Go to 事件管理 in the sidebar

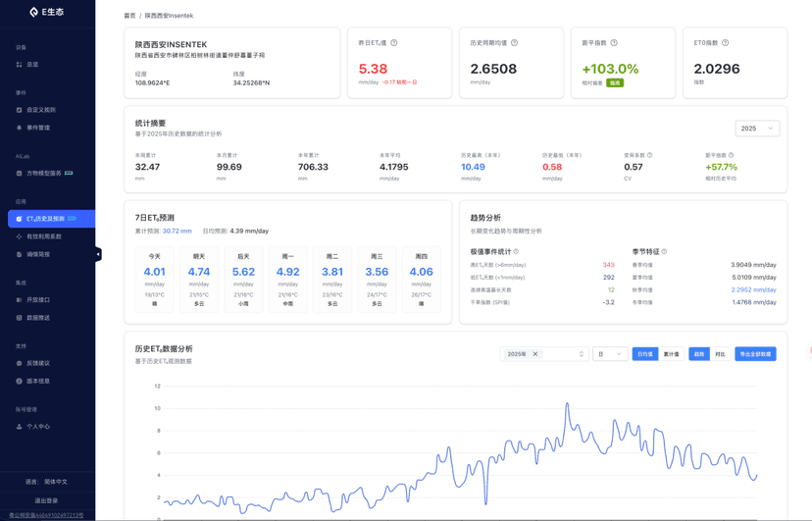pos(38,128)
